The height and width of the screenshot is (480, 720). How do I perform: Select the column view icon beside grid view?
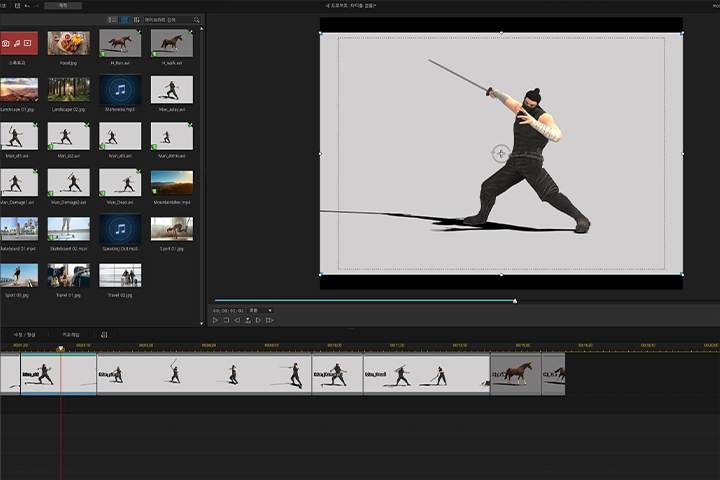pos(136,20)
